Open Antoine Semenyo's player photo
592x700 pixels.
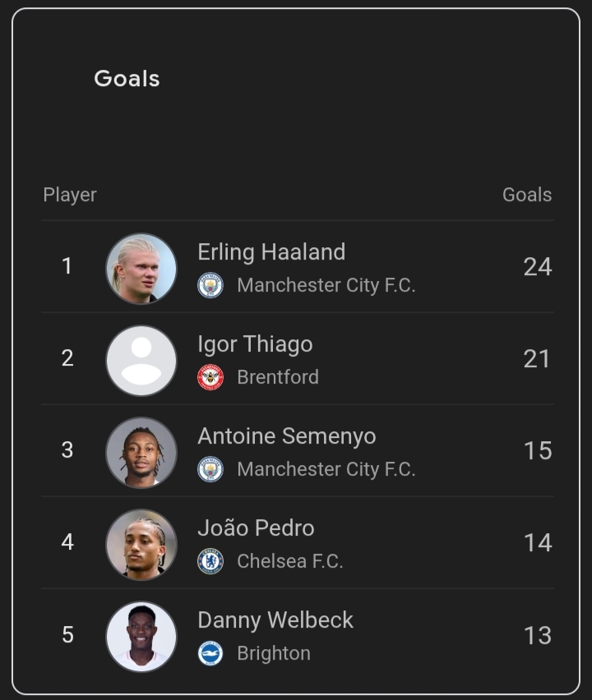point(141,452)
